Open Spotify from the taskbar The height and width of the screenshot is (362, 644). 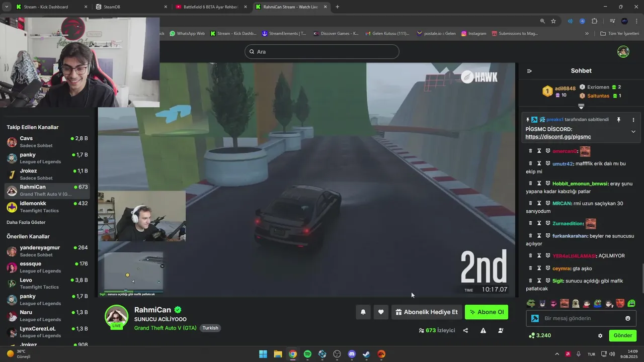pyautogui.click(x=307, y=354)
